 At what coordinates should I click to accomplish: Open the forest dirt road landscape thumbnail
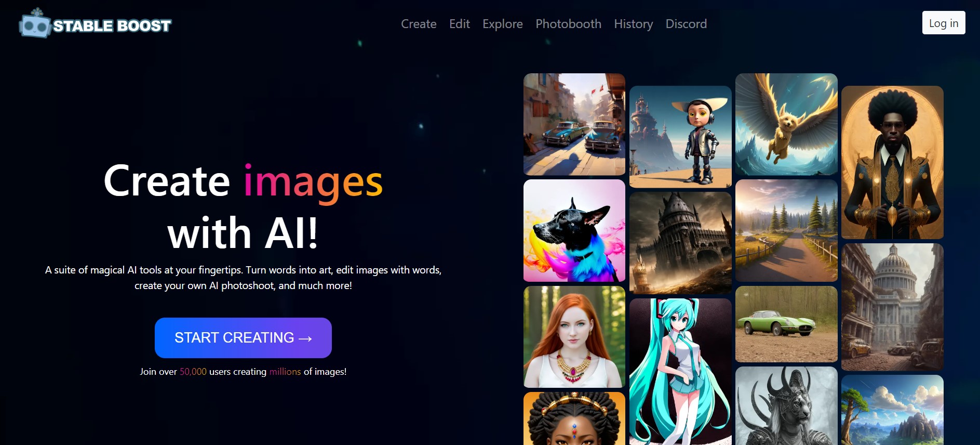pos(786,231)
